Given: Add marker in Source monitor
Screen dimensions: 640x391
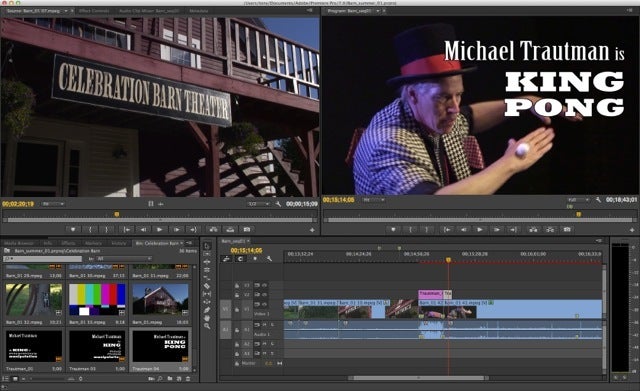Looking at the screenshot, I should 73,230.
